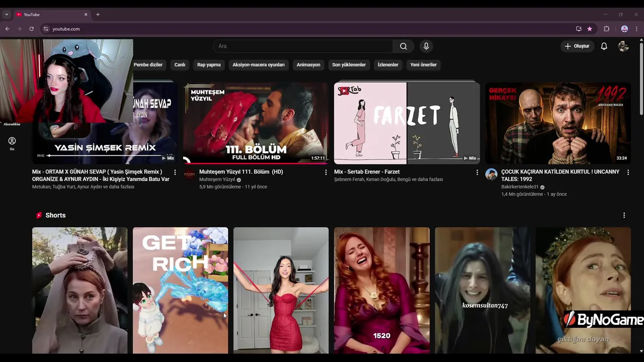Focus the Ara search field

coord(303,46)
